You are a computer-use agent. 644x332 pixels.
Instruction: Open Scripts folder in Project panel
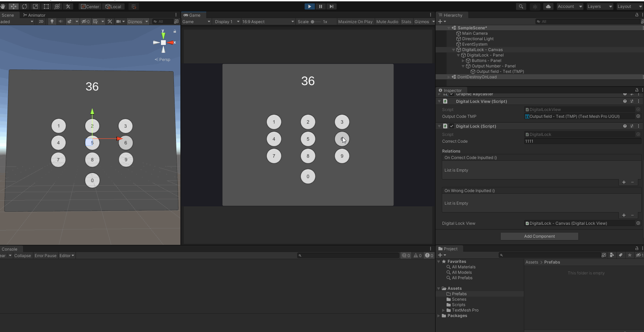458,305
